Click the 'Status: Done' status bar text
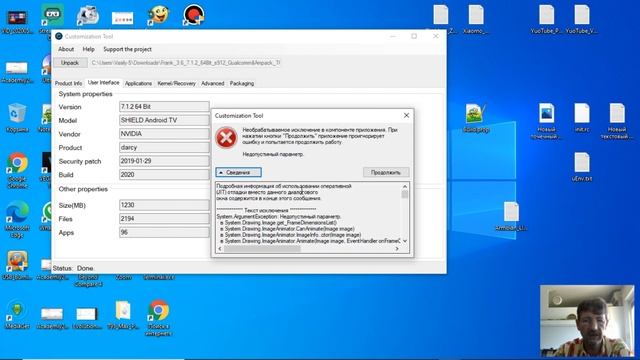 pos(73,268)
